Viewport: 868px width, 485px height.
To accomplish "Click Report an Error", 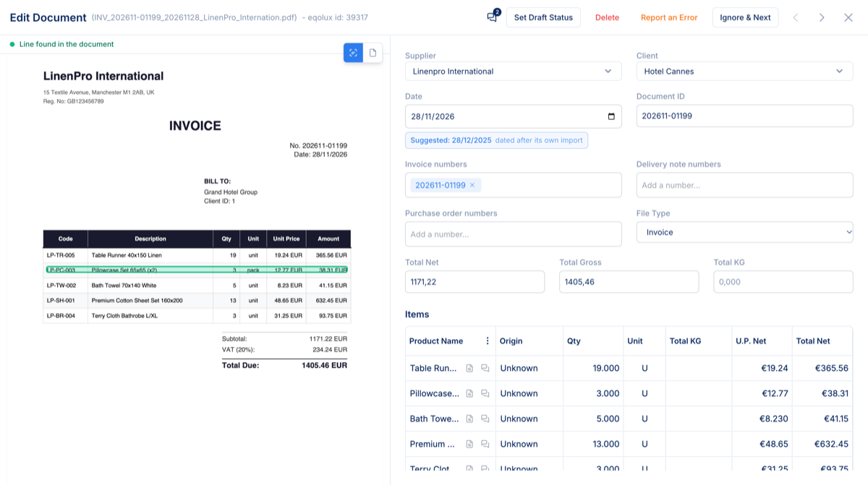I will [669, 17].
